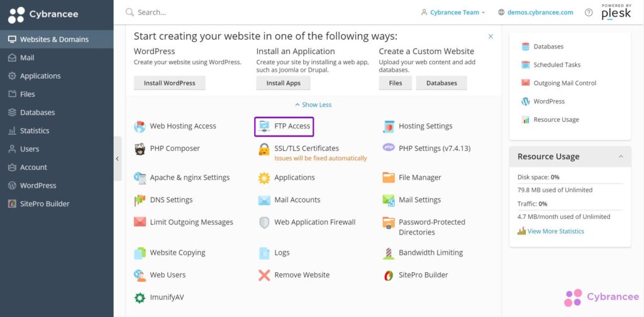644x317 pixels.
Task: Open File Manager folder icon
Action: point(389,178)
